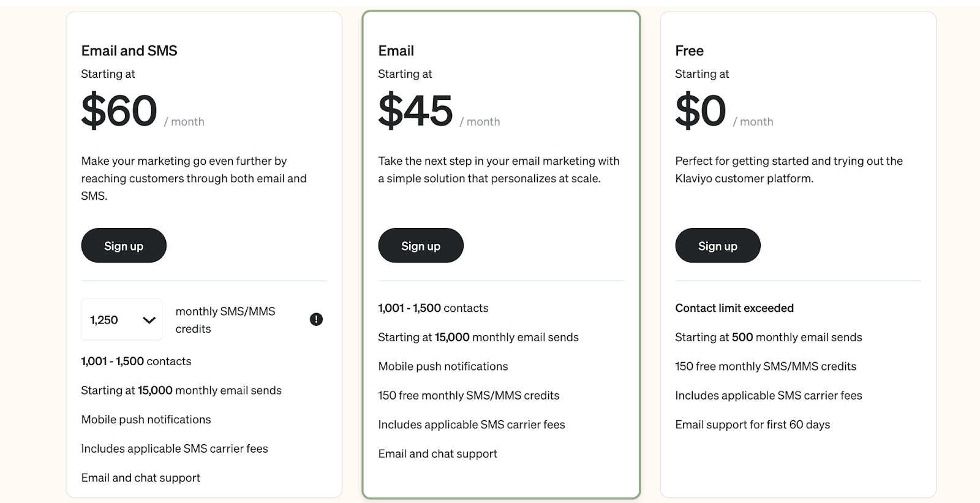Click "Mobile push notifications" in Email and SMS plan
The width and height of the screenshot is (980, 503).
(146, 420)
